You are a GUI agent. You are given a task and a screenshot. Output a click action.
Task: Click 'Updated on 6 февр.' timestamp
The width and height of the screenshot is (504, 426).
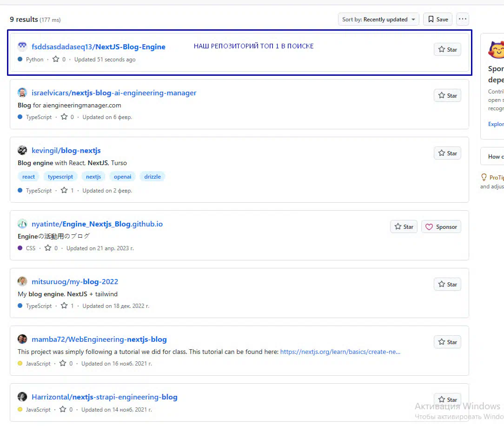[x=107, y=117]
